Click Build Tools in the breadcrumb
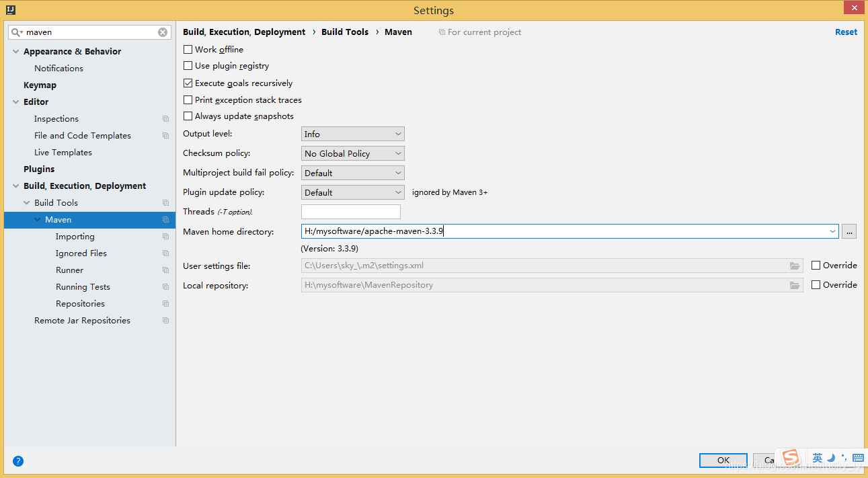Image resolution: width=868 pixels, height=478 pixels. tap(345, 32)
